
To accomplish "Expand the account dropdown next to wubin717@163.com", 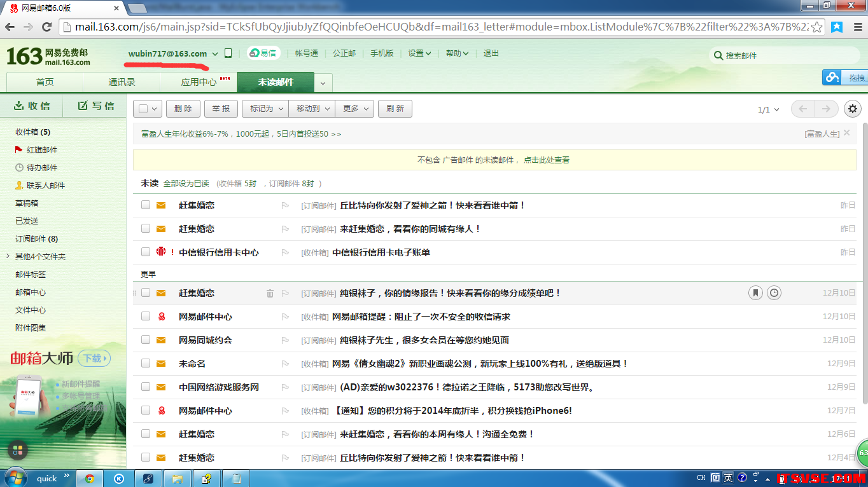I will (215, 54).
